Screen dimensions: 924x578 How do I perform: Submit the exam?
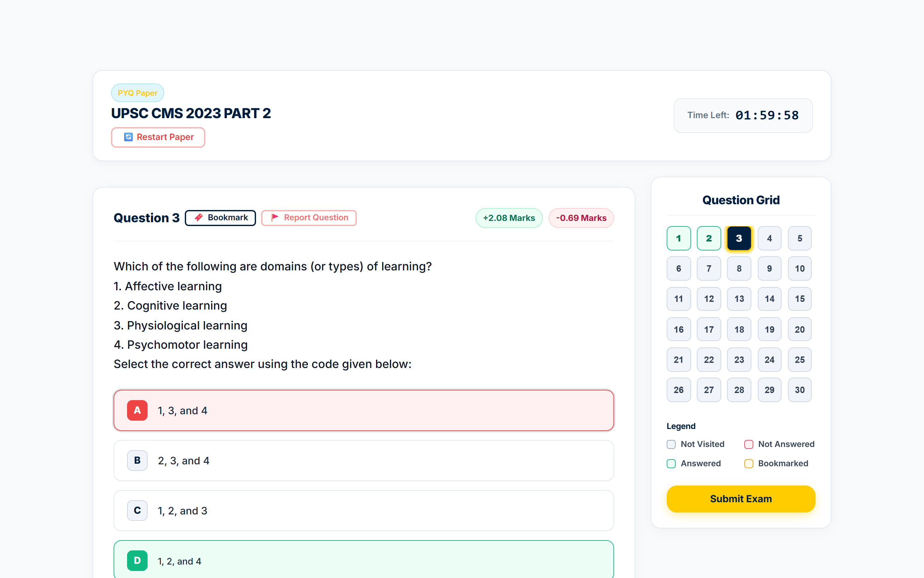coord(741,498)
